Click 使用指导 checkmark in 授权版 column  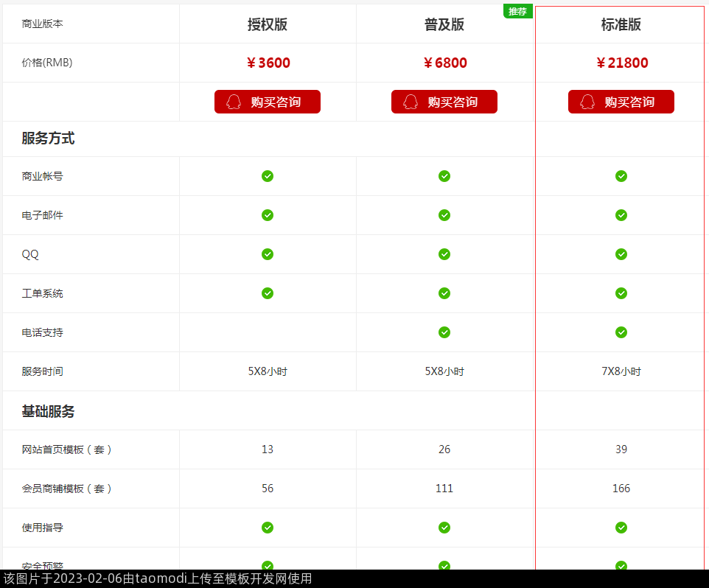pyautogui.click(x=268, y=528)
